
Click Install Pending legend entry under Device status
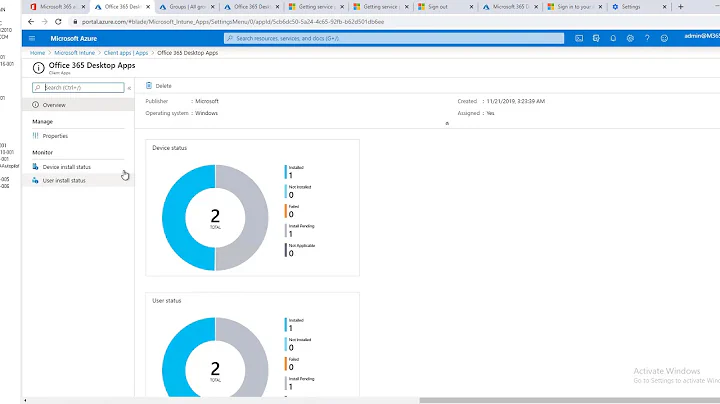pyautogui.click(x=300, y=230)
